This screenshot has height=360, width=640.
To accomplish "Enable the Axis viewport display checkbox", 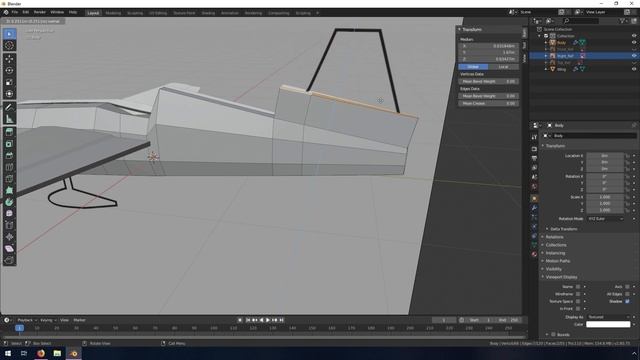I will [627, 287].
